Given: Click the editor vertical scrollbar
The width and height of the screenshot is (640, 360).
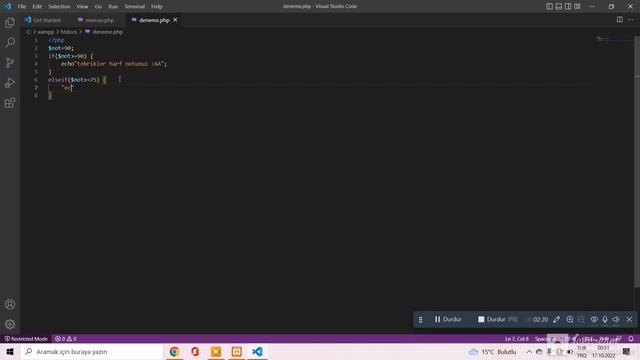Looking at the screenshot, I should click(x=637, y=163).
